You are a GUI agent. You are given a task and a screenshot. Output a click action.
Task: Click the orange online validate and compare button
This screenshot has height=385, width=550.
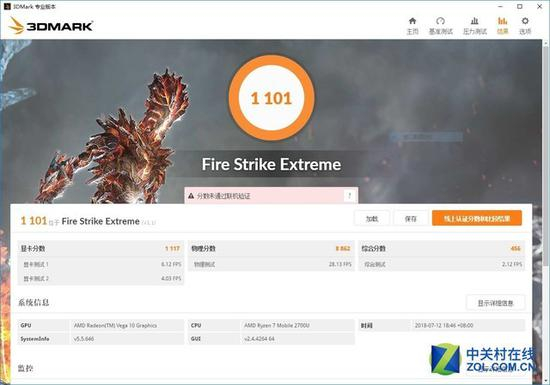(x=477, y=218)
